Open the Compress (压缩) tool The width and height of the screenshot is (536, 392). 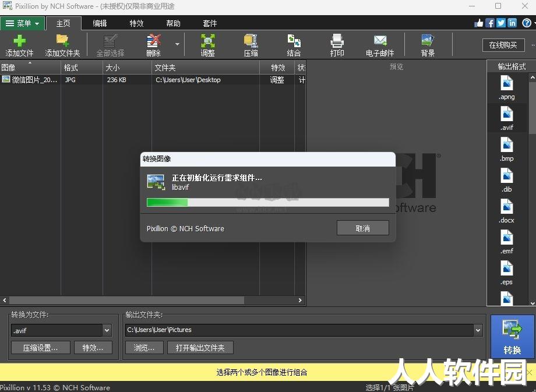click(x=251, y=45)
